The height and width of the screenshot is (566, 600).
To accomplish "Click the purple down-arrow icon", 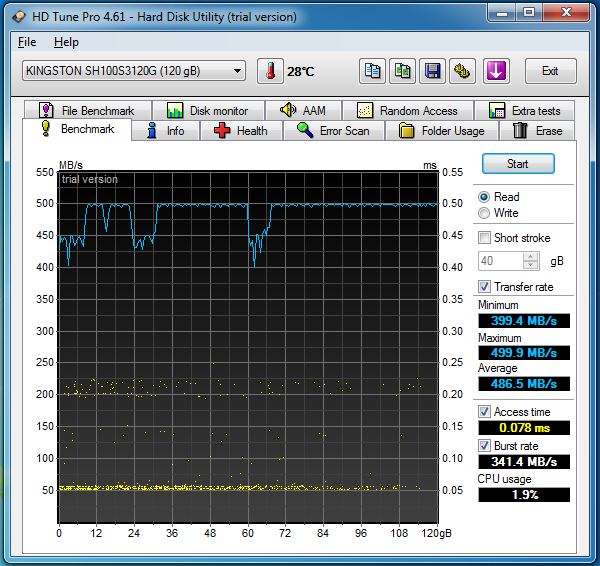I will pos(497,71).
